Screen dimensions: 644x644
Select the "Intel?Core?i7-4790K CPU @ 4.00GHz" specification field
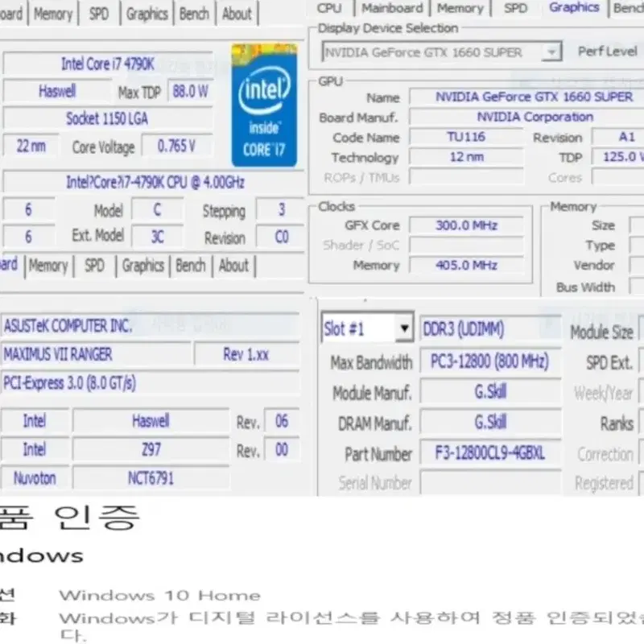point(154,182)
